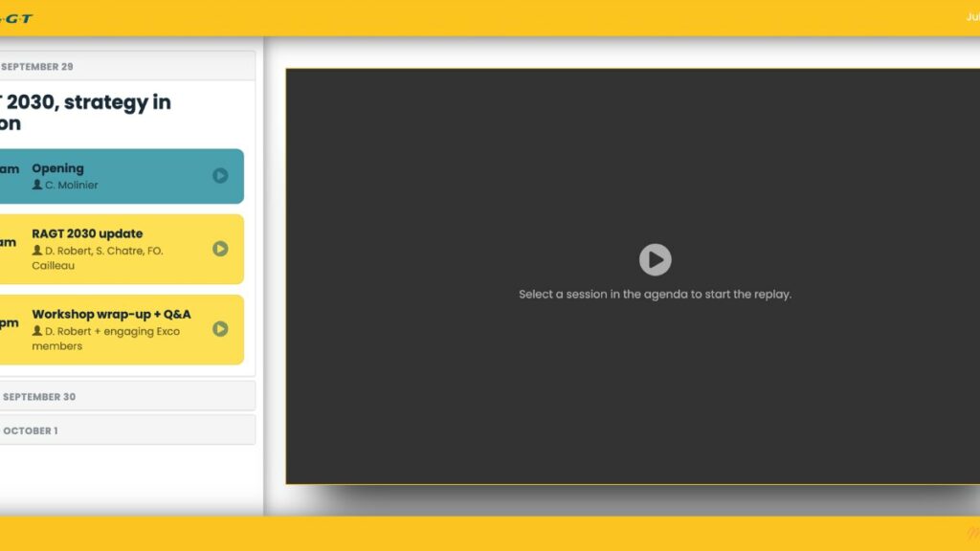The image size is (980, 551).
Task: Expand the October 1 agenda section
Action: coord(127,430)
